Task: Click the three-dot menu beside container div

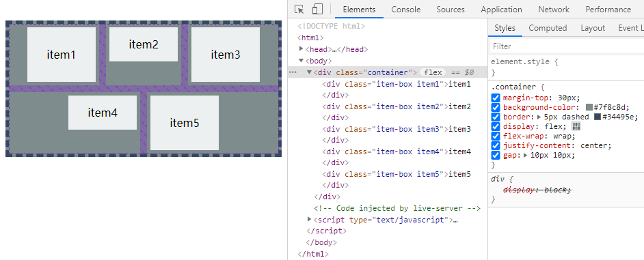Action: [x=293, y=72]
